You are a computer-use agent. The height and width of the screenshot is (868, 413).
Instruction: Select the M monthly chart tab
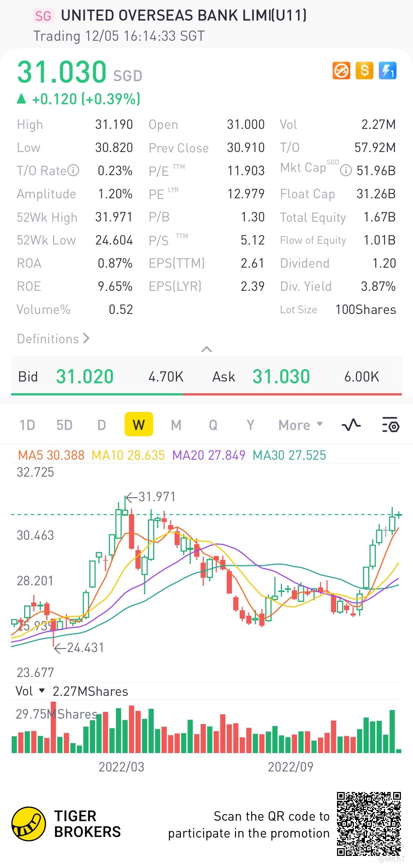(176, 425)
